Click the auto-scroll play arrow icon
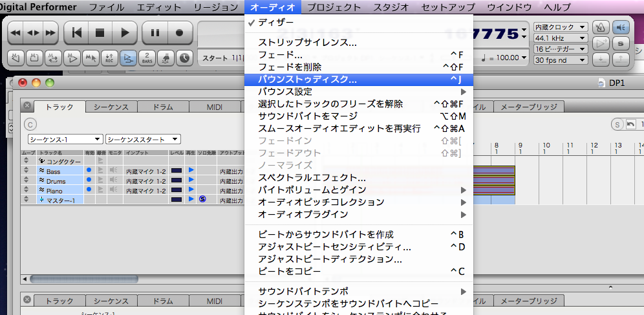Screen dimensions: 644x315 601,43
